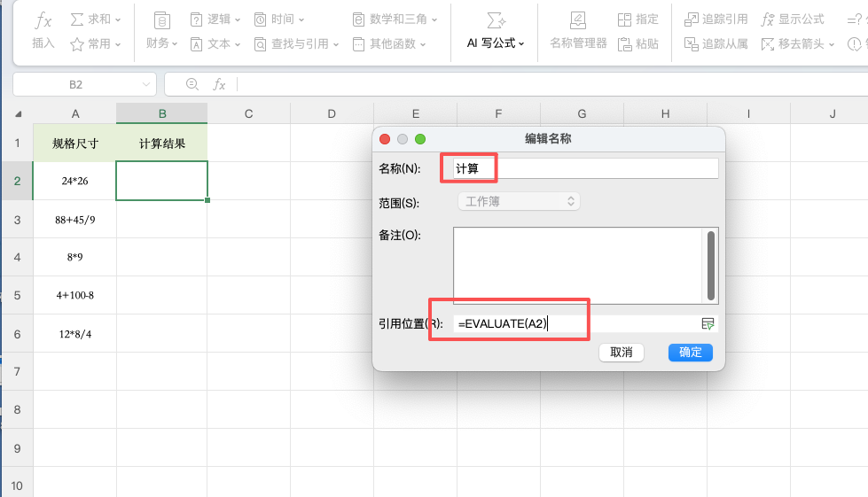This screenshot has width=868, height=497.
Task: Select column B header
Action: (161, 113)
